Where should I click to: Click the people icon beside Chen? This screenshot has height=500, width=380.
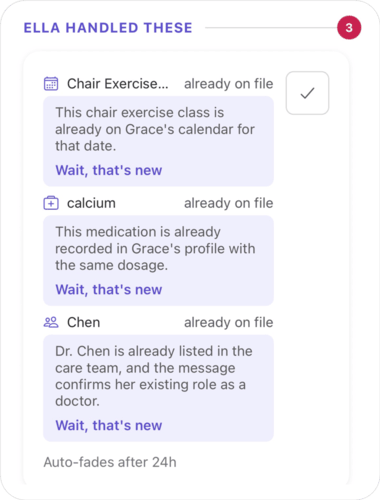(x=51, y=322)
